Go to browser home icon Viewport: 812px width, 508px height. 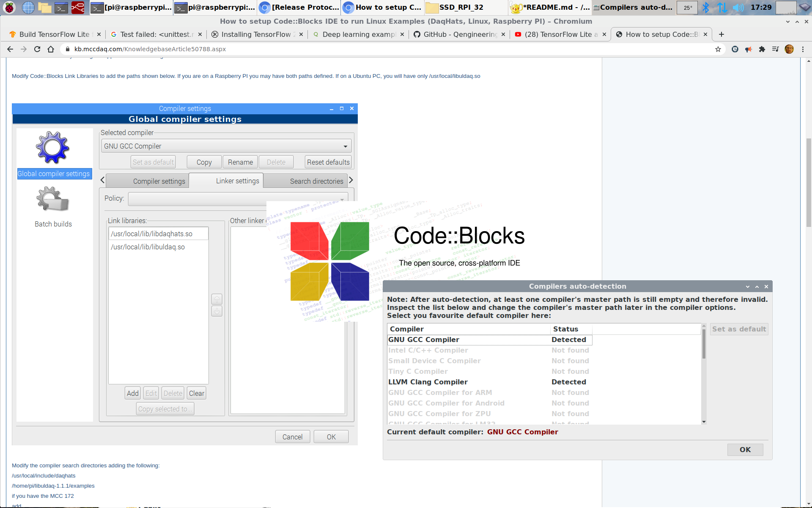pos(51,49)
